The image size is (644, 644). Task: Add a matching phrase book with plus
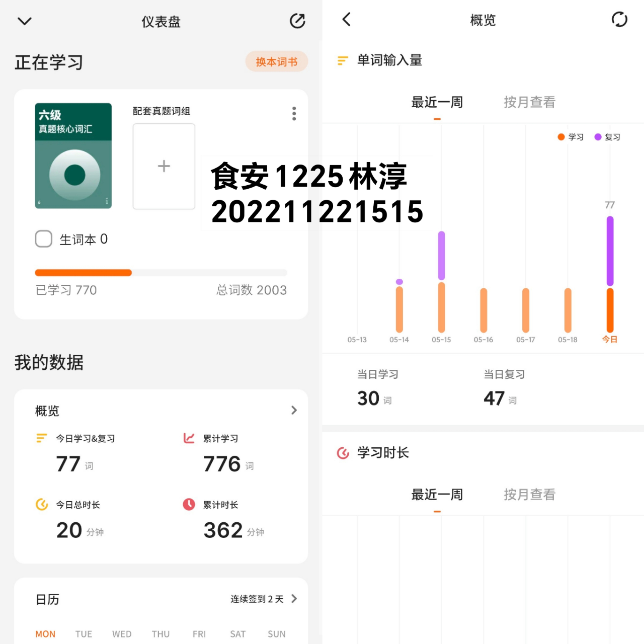(x=164, y=166)
